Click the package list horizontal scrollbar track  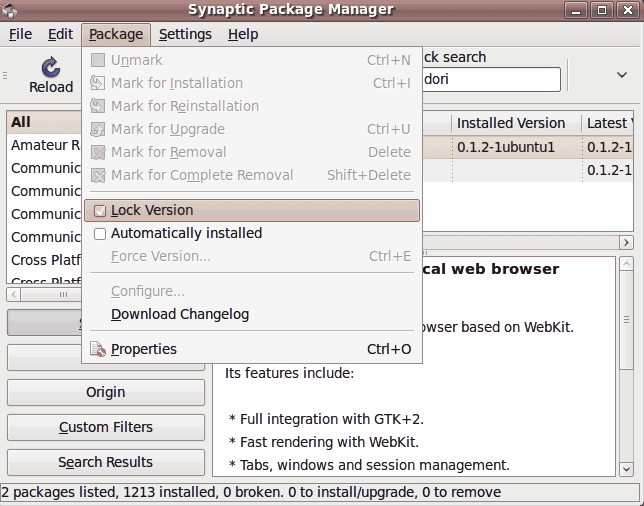click(521, 242)
